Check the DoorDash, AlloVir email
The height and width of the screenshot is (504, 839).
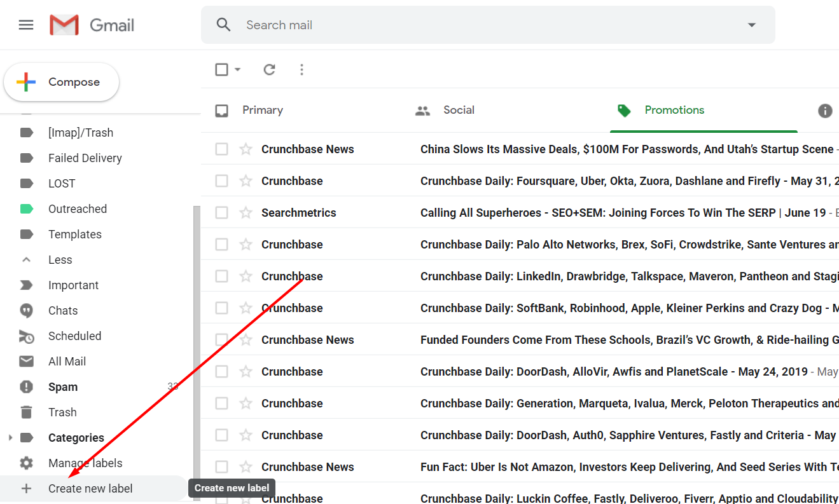pyautogui.click(x=221, y=371)
